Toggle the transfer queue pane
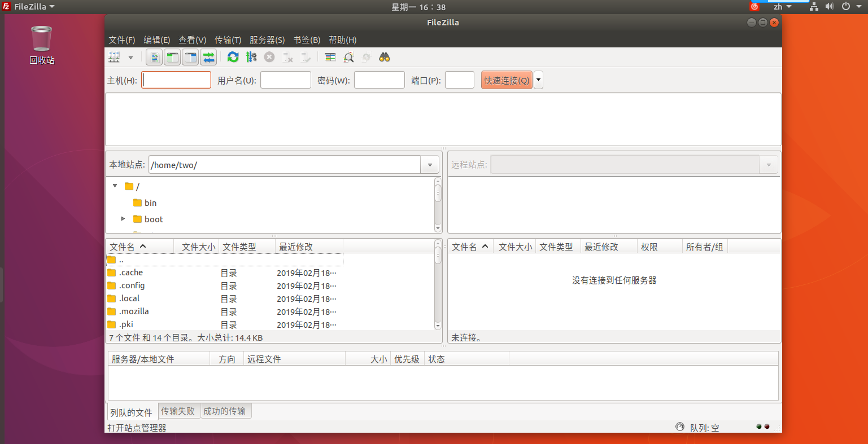Screen dimensions: 868x444 point(208,57)
